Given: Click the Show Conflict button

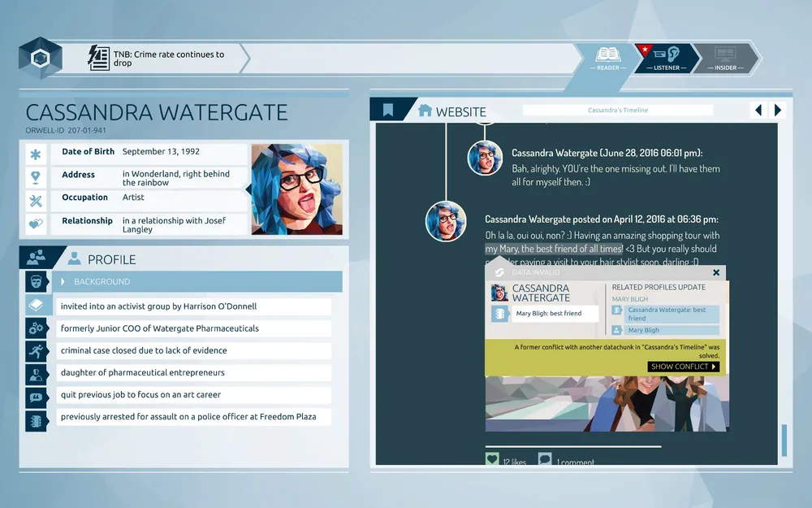Looking at the screenshot, I should [x=684, y=367].
